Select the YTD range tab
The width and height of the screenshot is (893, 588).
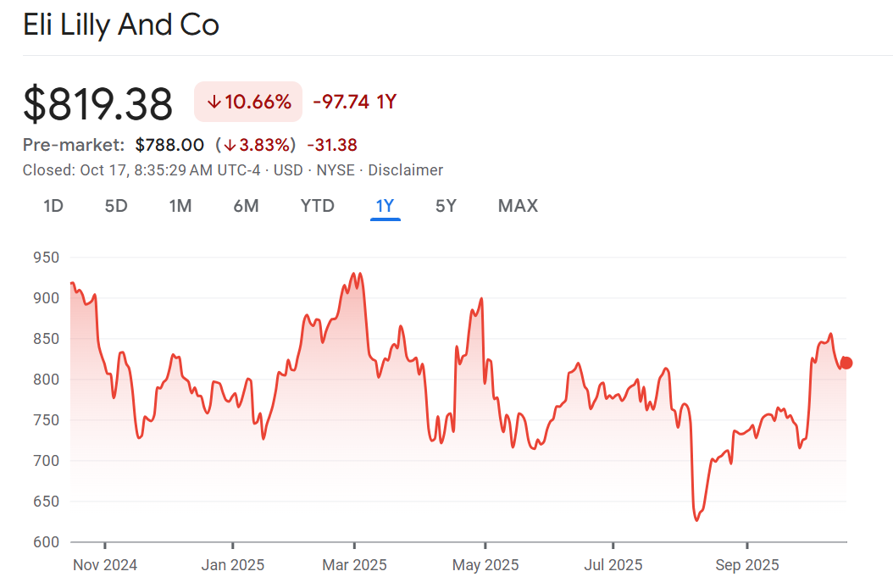pyautogui.click(x=318, y=206)
